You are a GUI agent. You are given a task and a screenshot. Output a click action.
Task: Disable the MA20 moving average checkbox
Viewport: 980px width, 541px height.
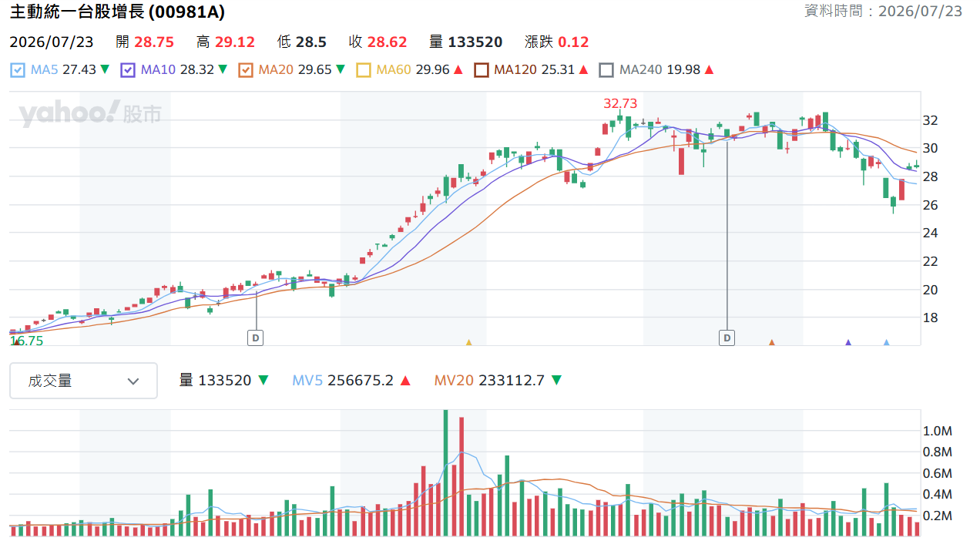(x=246, y=70)
